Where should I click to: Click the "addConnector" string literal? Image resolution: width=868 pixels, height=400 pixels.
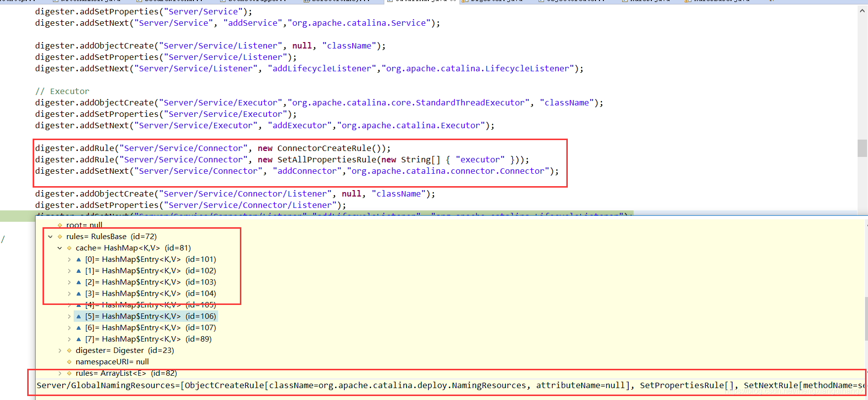307,171
